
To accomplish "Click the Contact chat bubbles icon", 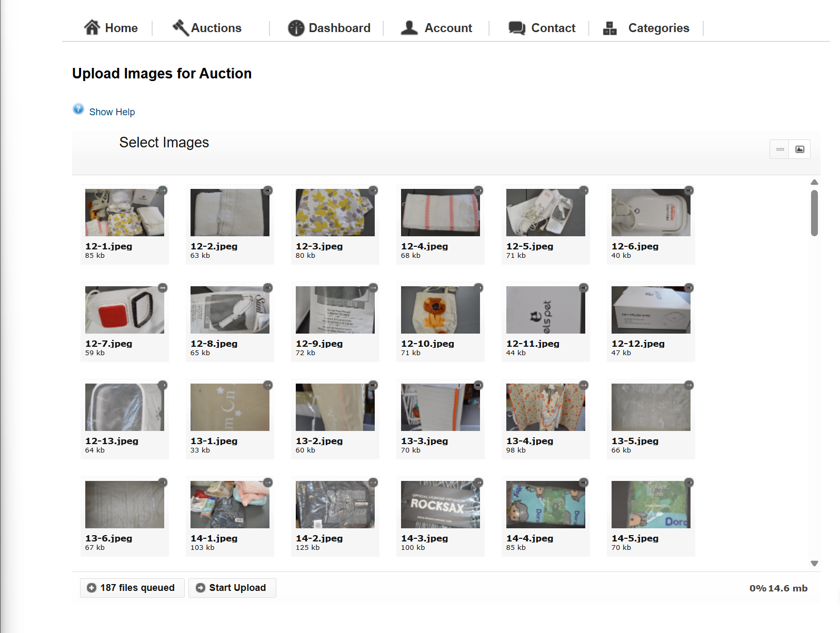I will coord(517,28).
